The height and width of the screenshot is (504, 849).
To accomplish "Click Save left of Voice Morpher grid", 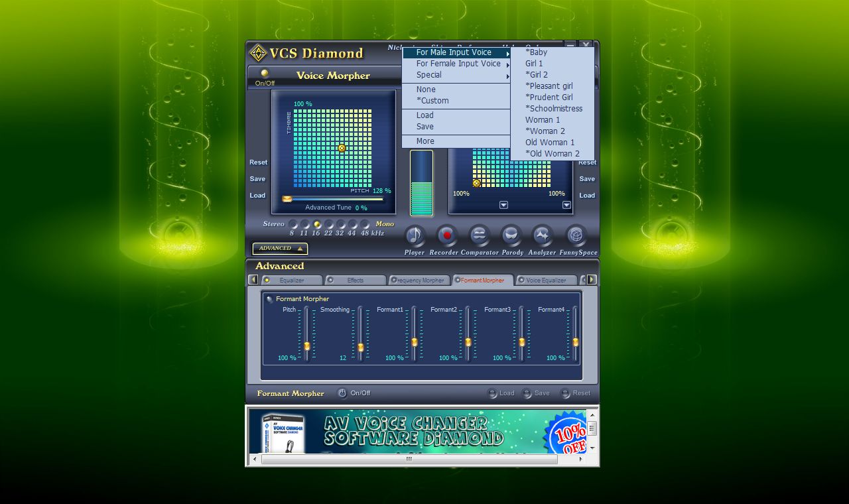I will [x=257, y=179].
